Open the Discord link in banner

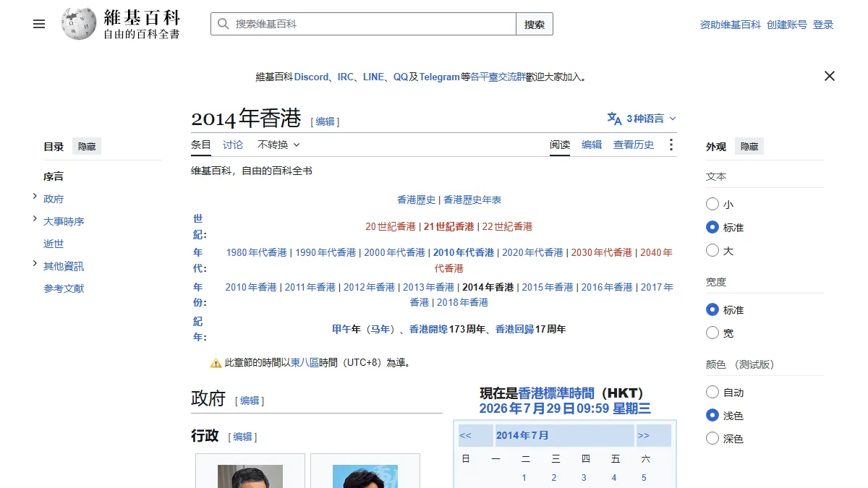pos(311,77)
